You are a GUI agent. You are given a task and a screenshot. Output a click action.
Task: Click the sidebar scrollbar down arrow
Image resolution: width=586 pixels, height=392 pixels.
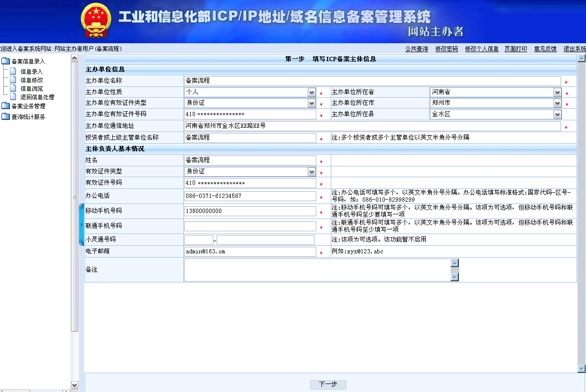(x=74, y=385)
